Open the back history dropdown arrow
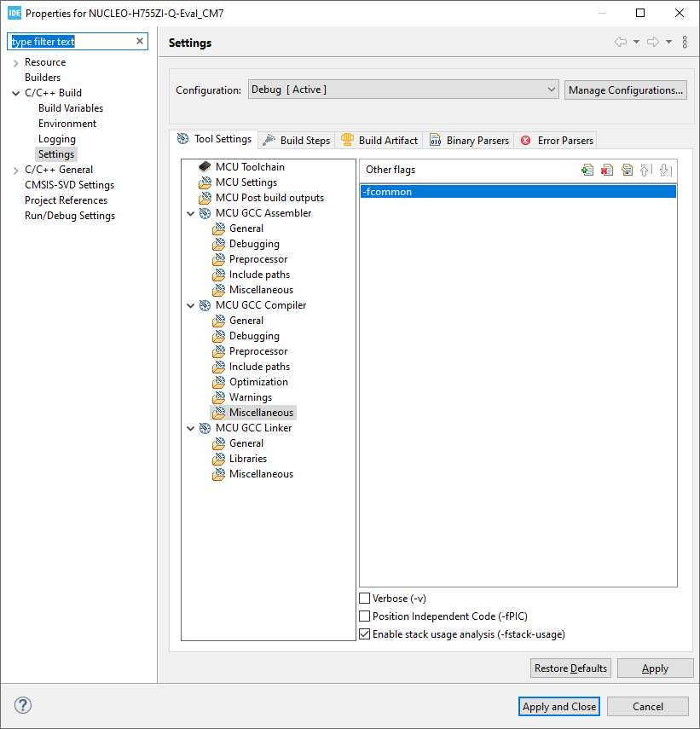 [x=636, y=42]
